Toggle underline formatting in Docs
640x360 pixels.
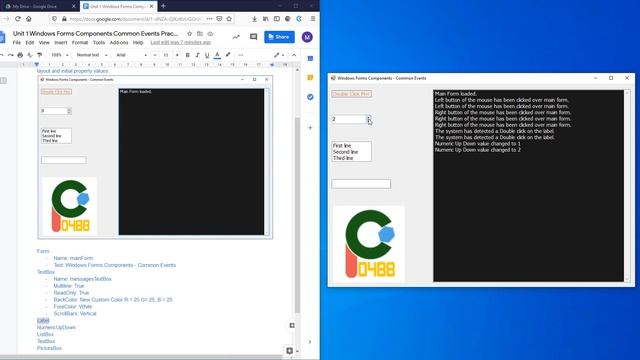click(207, 55)
